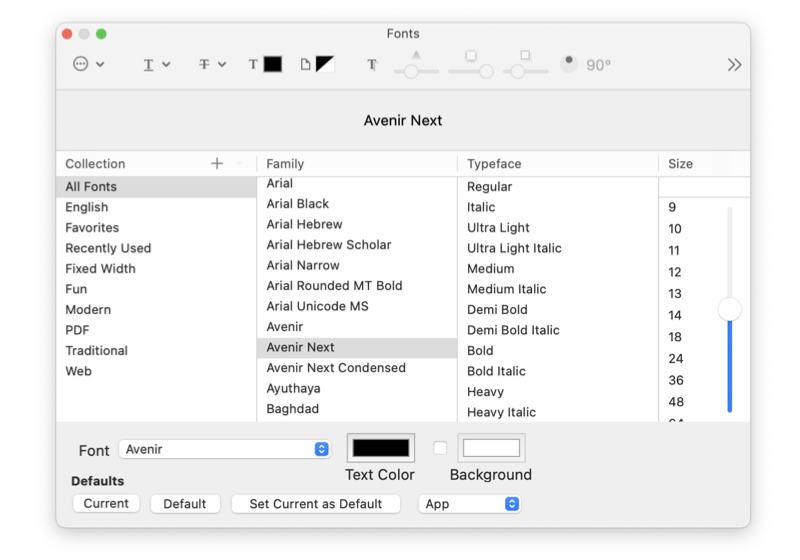
Task: Pick size 18 in the size list
Action: 674,337
